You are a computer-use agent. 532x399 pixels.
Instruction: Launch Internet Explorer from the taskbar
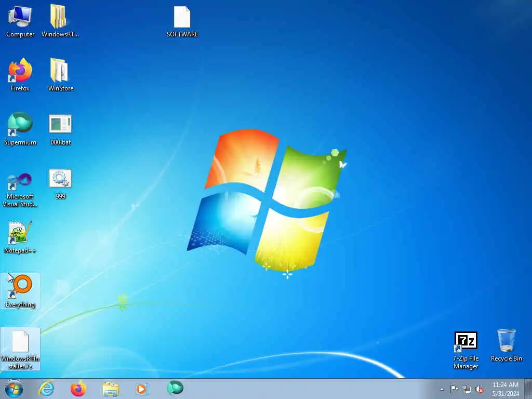(46, 389)
